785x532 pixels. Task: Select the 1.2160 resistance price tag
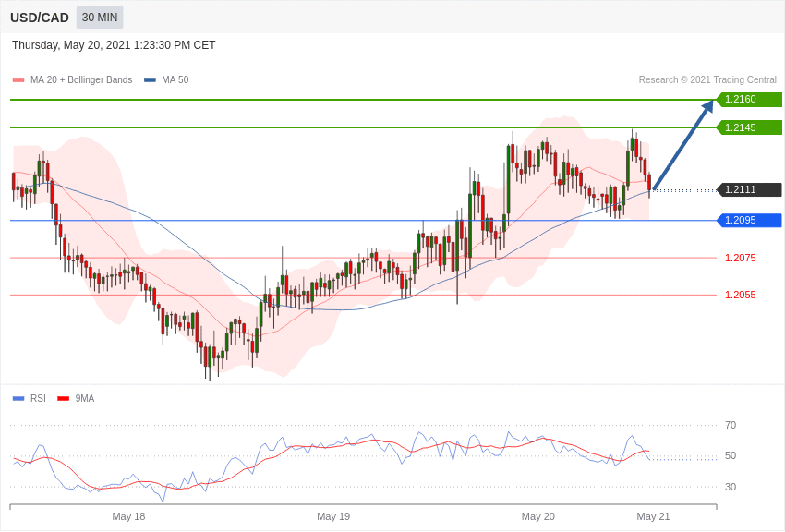(x=750, y=99)
